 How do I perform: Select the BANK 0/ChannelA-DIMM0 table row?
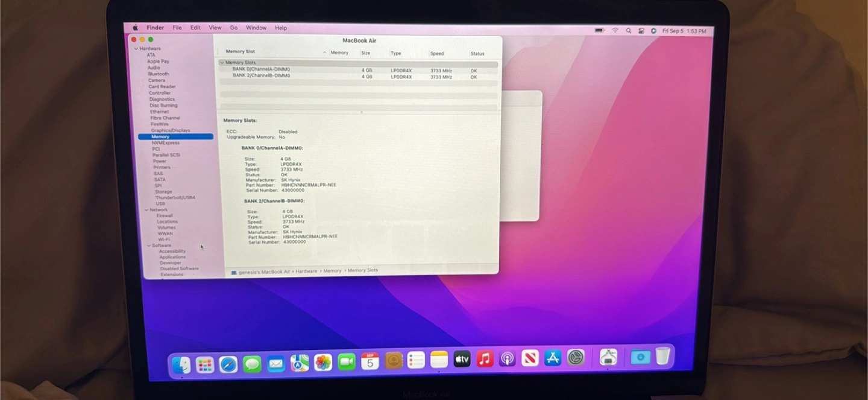(x=261, y=69)
